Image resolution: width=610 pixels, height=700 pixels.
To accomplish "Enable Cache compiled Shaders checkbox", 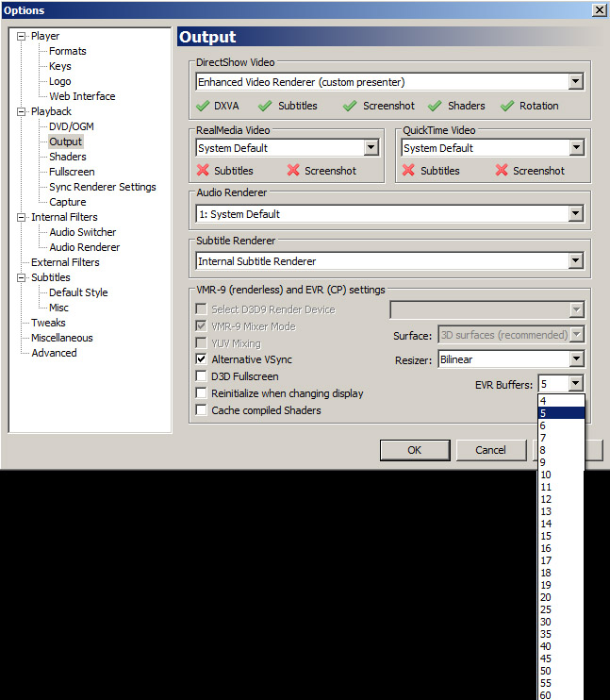I will pyautogui.click(x=201, y=409).
